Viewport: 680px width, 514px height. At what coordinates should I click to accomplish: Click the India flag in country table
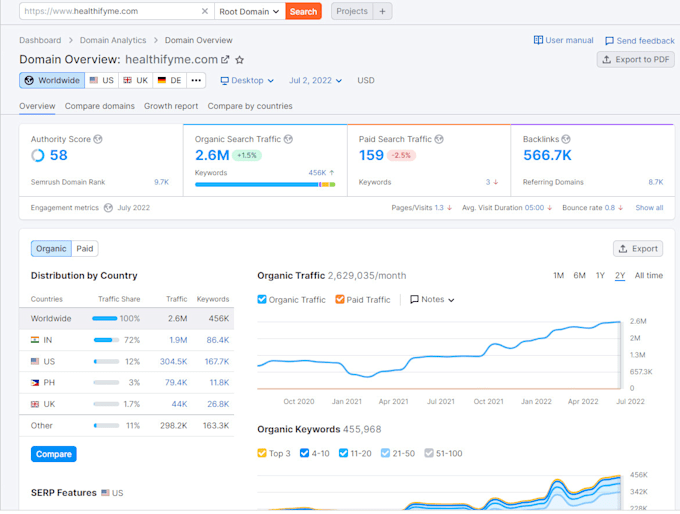[35, 340]
